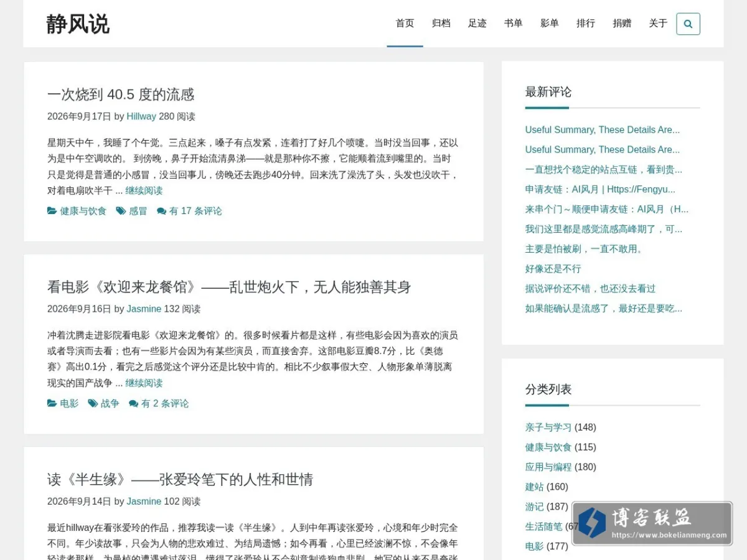This screenshot has height=560, width=747.
Task: Open 有 17 条评论 comments link
Action: 195,211
